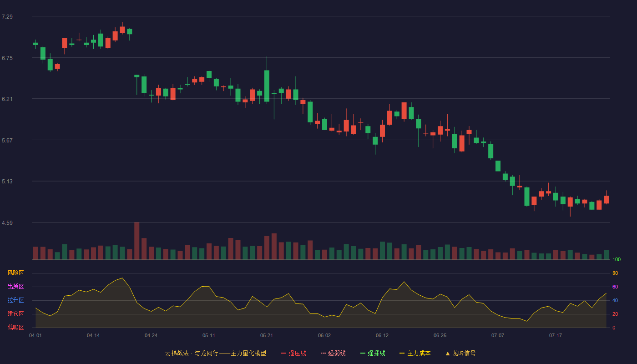This screenshot has height=364, width=637.
Task: Click the 6.21 price axis label
Action: (7, 99)
